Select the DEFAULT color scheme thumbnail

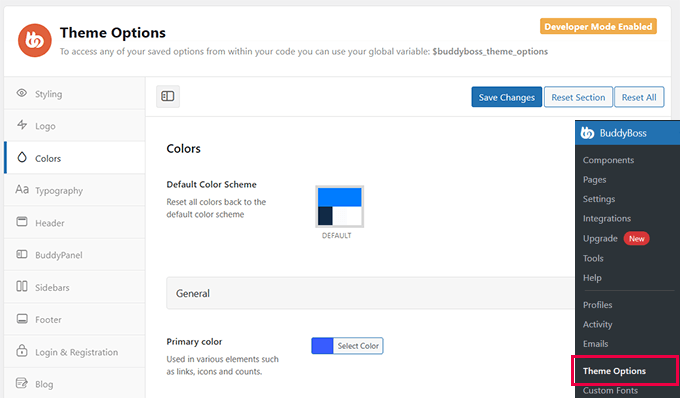pyautogui.click(x=340, y=206)
